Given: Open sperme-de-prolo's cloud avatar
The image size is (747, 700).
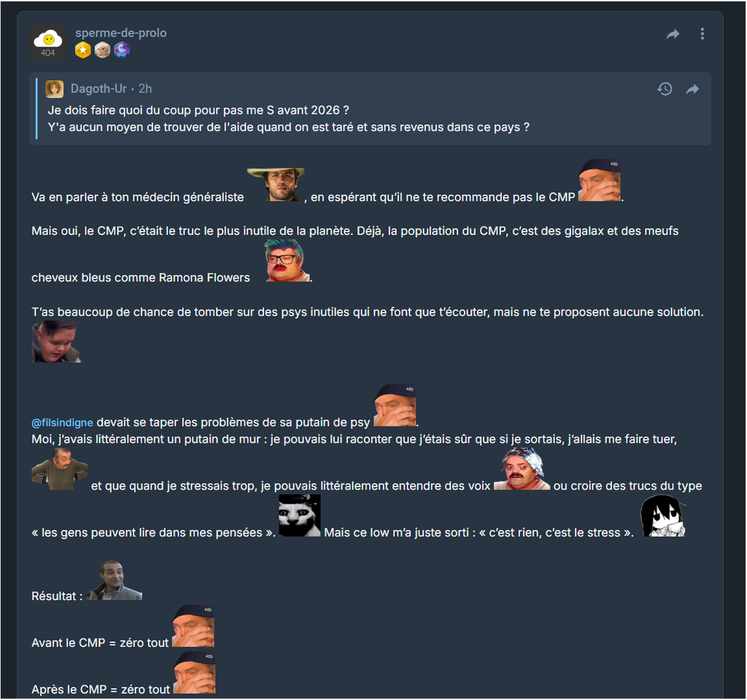Looking at the screenshot, I should pos(47,42).
